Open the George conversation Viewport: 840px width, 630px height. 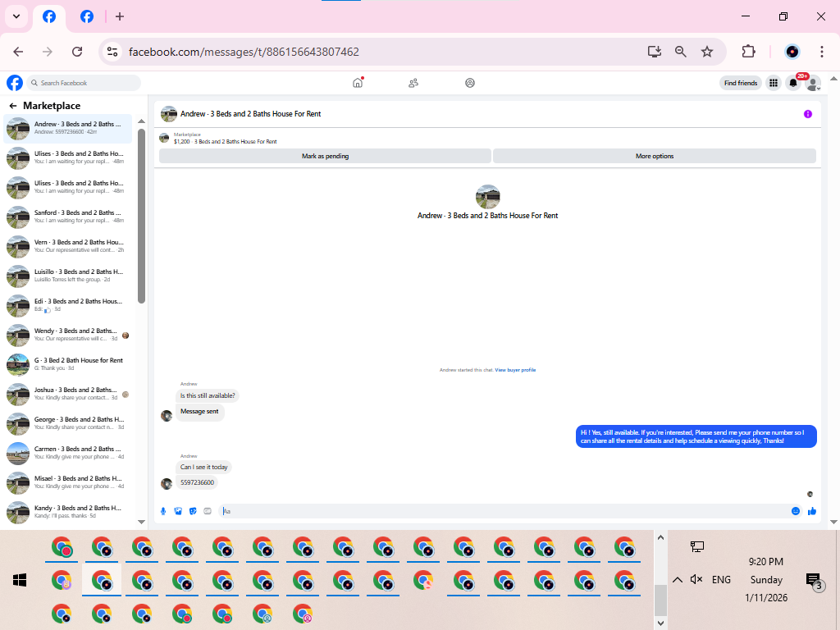[x=68, y=424]
